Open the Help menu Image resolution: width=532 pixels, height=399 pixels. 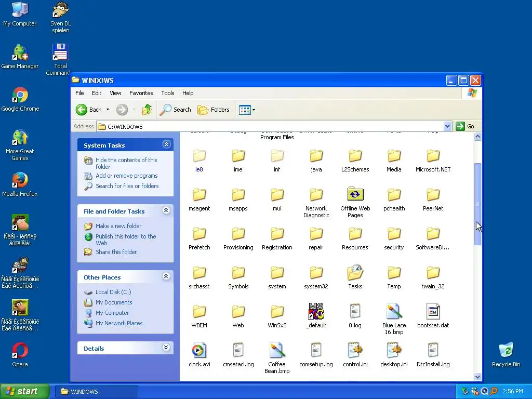[188, 93]
